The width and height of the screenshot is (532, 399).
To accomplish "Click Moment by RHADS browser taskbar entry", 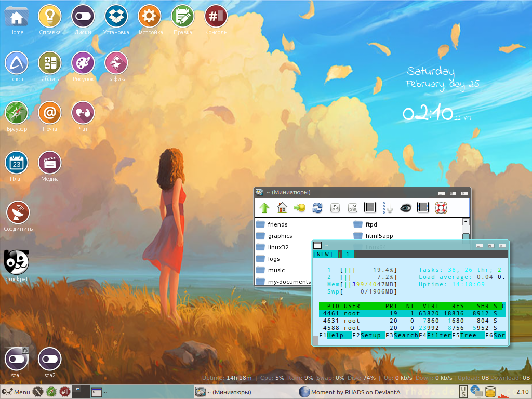I will point(350,392).
